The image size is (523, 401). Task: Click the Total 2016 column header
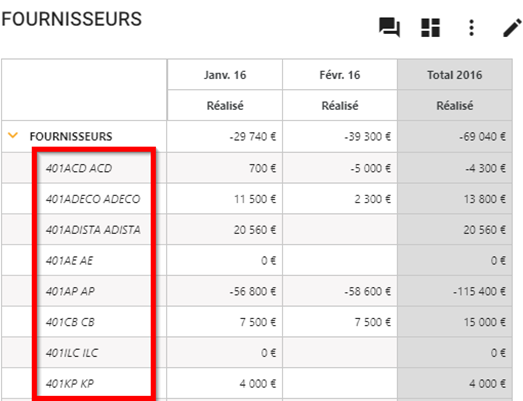pos(455,75)
